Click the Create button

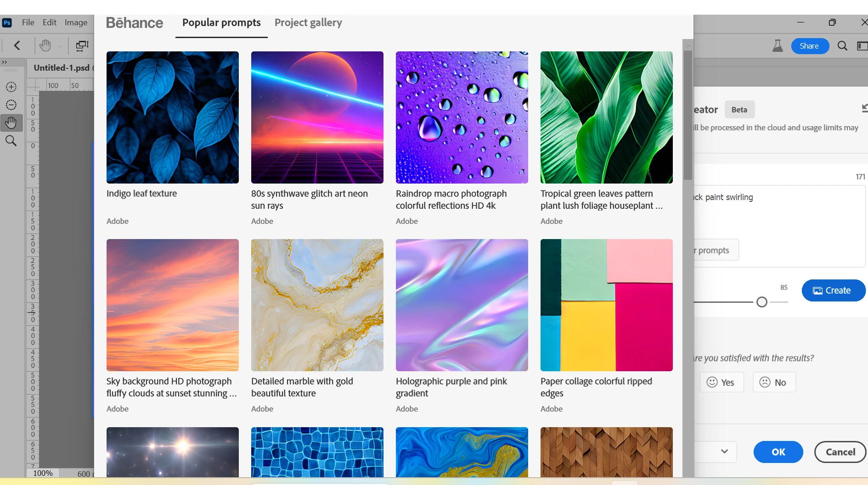833,290
